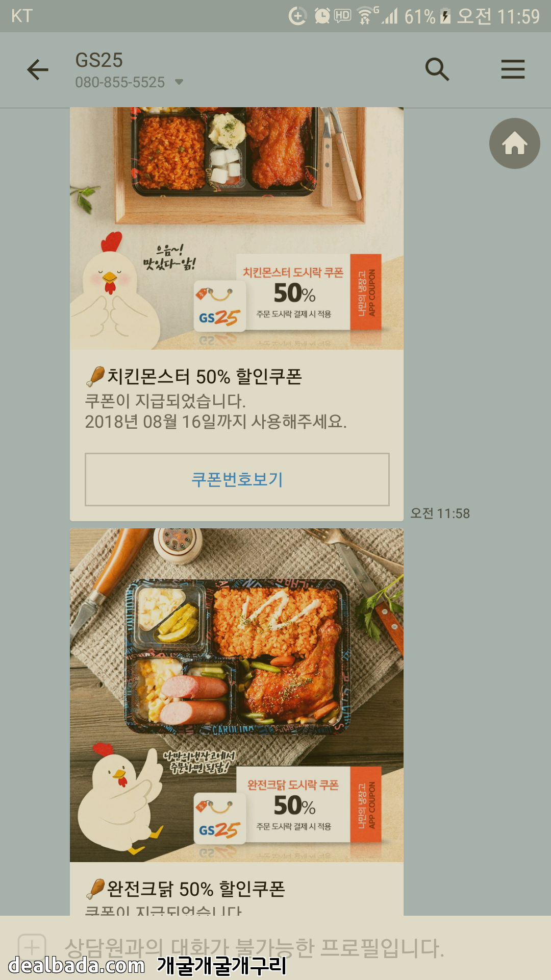Select the 치킨몬스터 50% 할인쿠폰 title
The height and width of the screenshot is (980, 551).
pyautogui.click(x=204, y=377)
